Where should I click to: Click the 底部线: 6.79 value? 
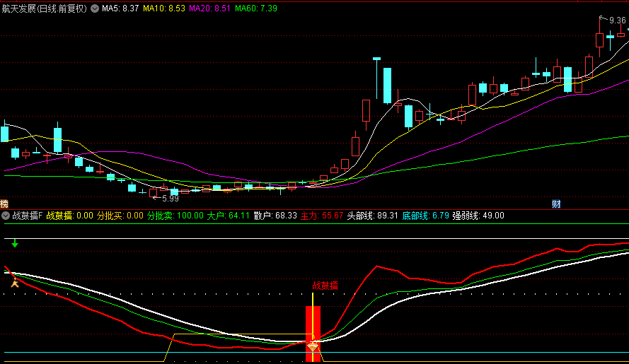426,216
